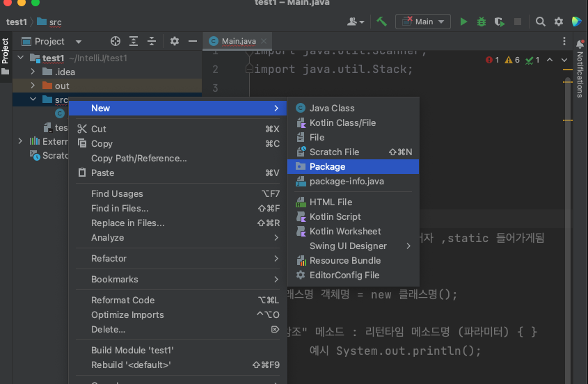Screen dimensions: 588x384
Task: Select Paste in the context menu
Action: pyautogui.click(x=177, y=173)
